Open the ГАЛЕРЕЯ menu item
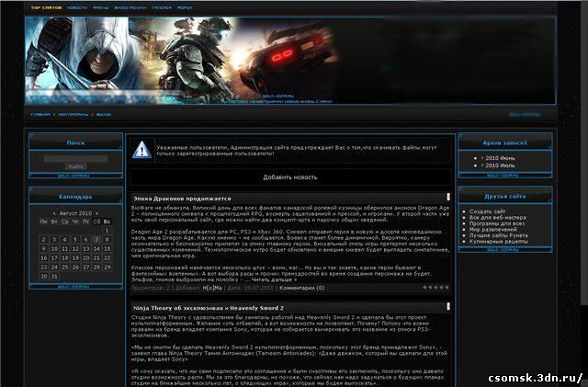Image resolution: width=588 pixels, height=387 pixels. tap(162, 7)
